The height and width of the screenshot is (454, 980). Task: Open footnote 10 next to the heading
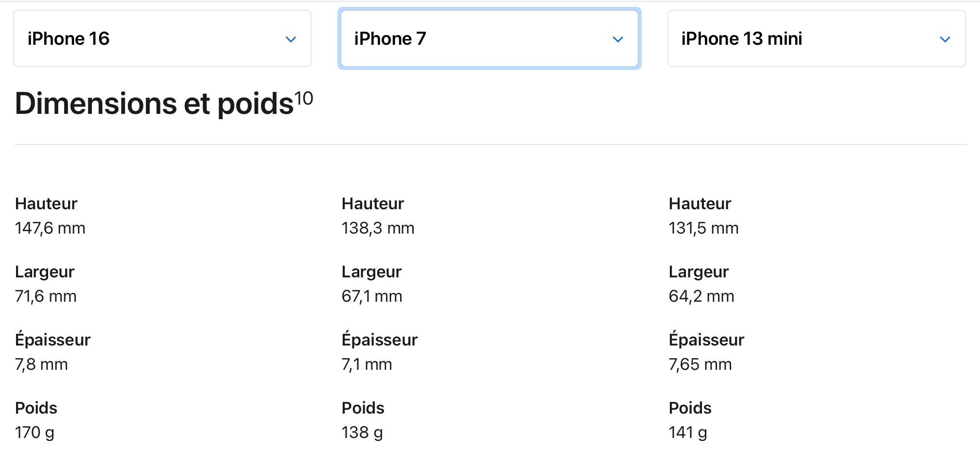[x=304, y=98]
